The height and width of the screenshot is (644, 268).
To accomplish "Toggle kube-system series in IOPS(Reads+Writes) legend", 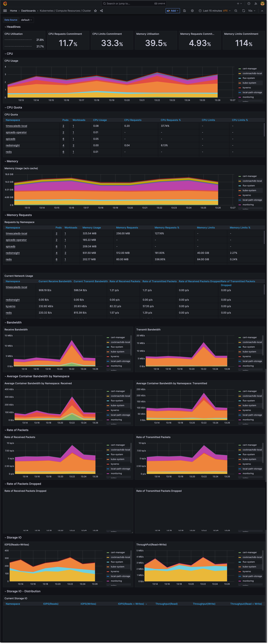I will point(117,567).
